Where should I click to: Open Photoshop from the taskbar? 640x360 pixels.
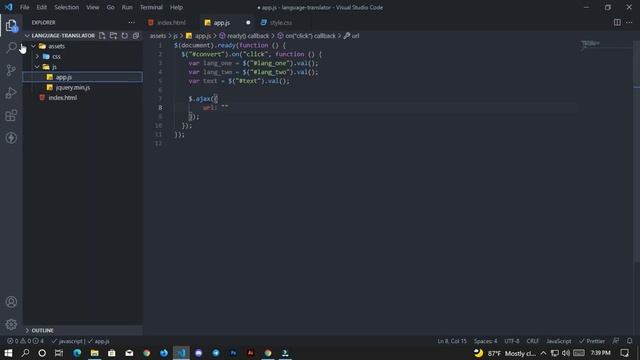[x=233, y=353]
